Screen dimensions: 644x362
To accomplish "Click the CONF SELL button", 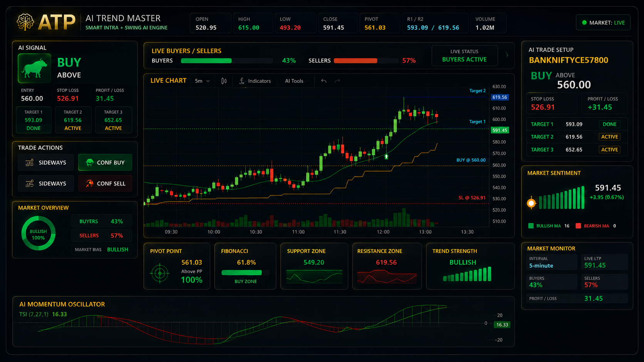I will (x=105, y=184).
